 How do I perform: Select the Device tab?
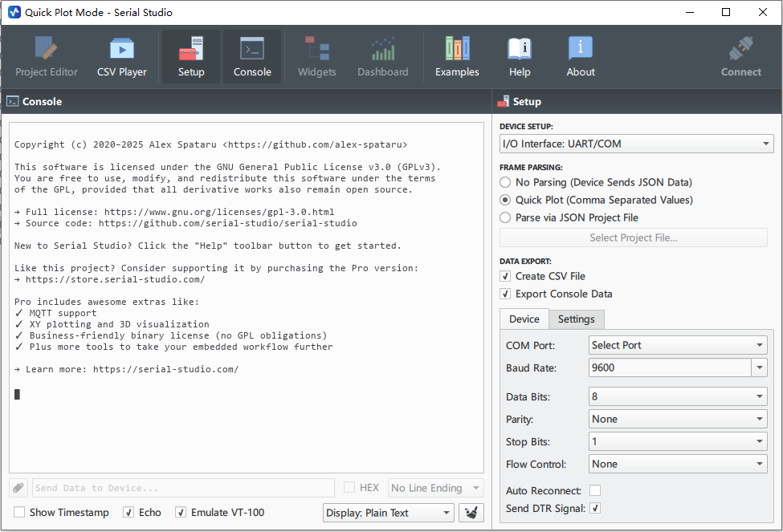click(524, 319)
